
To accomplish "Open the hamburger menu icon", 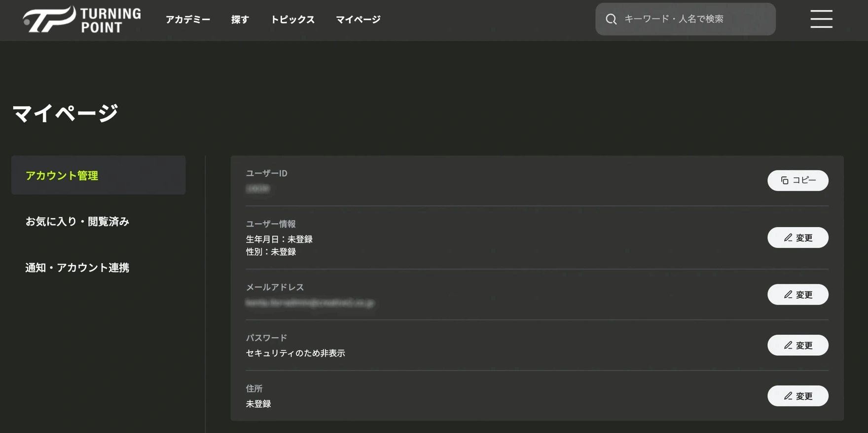I will tap(821, 19).
